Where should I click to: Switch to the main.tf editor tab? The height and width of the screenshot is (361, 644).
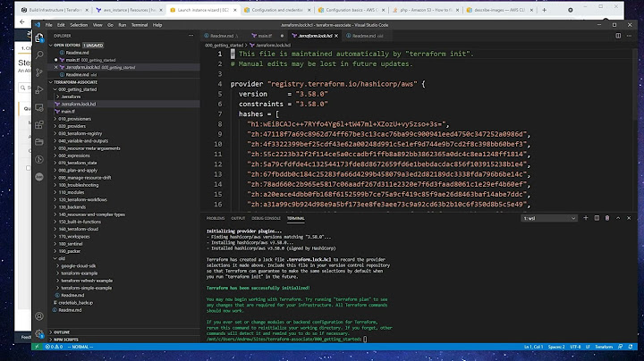[x=265, y=36]
